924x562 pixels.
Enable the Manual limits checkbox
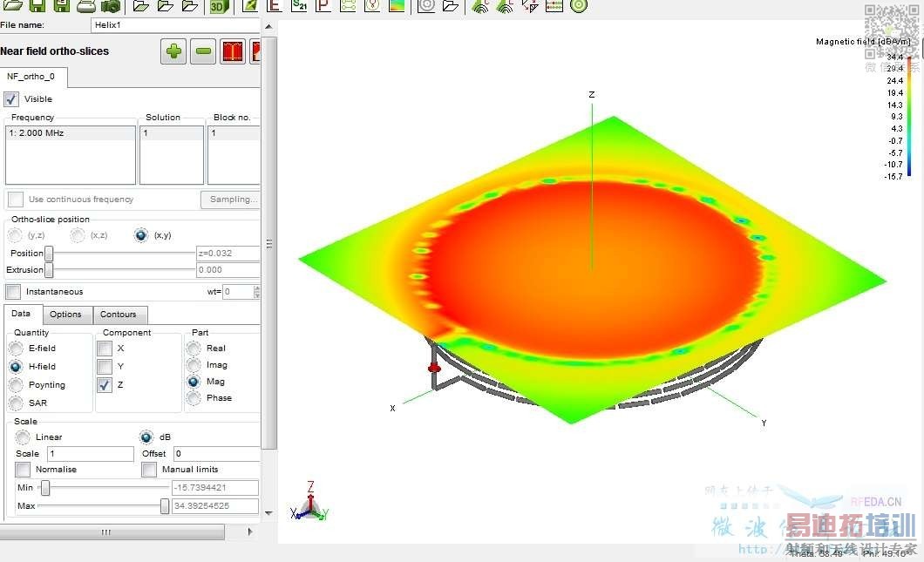click(x=149, y=470)
